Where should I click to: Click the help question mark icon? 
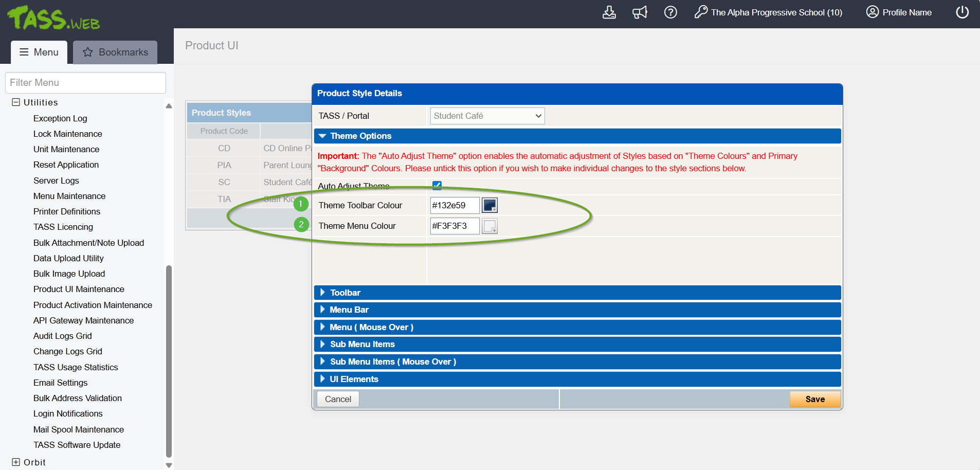point(670,12)
